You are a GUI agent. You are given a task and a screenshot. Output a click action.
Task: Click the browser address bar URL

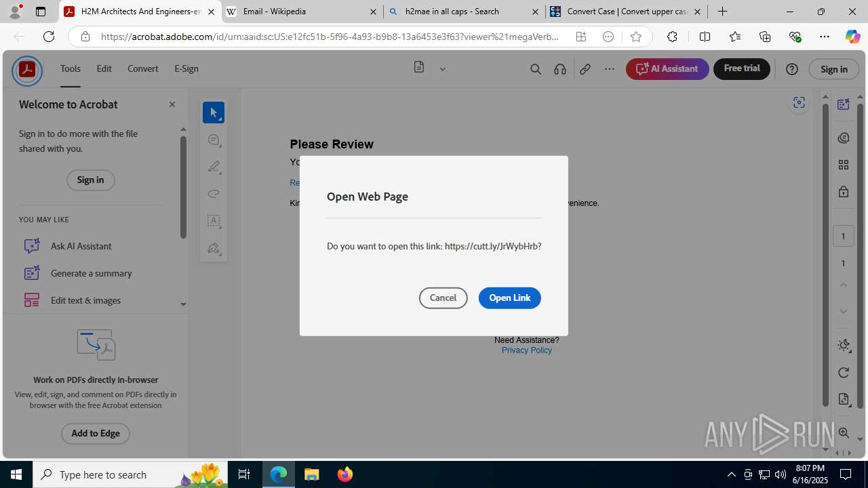click(330, 37)
